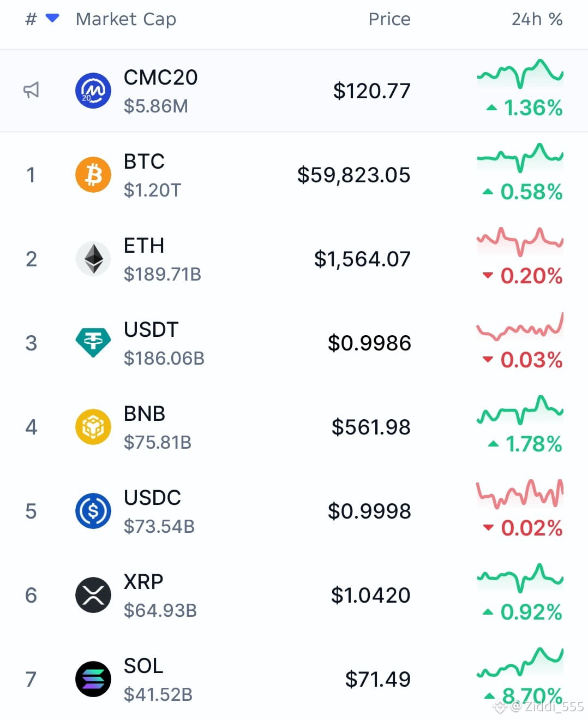Open the USDC red sparkline chart
This screenshot has width=588, height=720.
click(x=520, y=493)
